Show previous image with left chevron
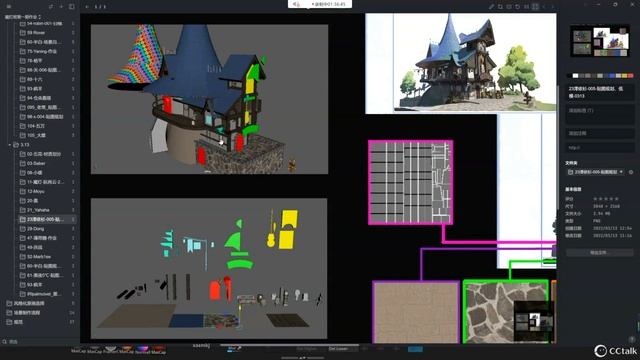This screenshot has width=640, height=360. 544,7
